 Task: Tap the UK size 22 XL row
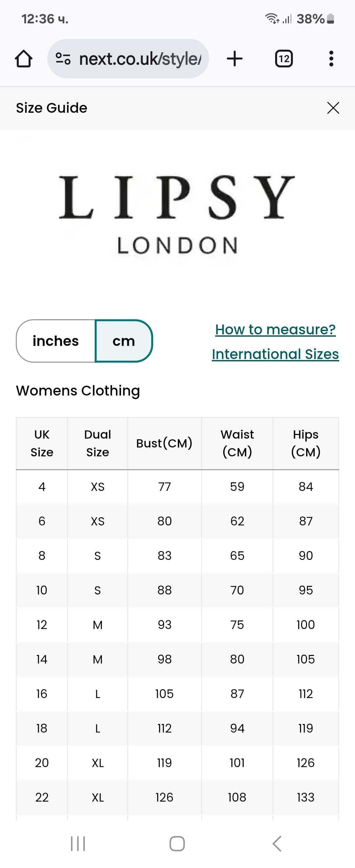tap(177, 797)
